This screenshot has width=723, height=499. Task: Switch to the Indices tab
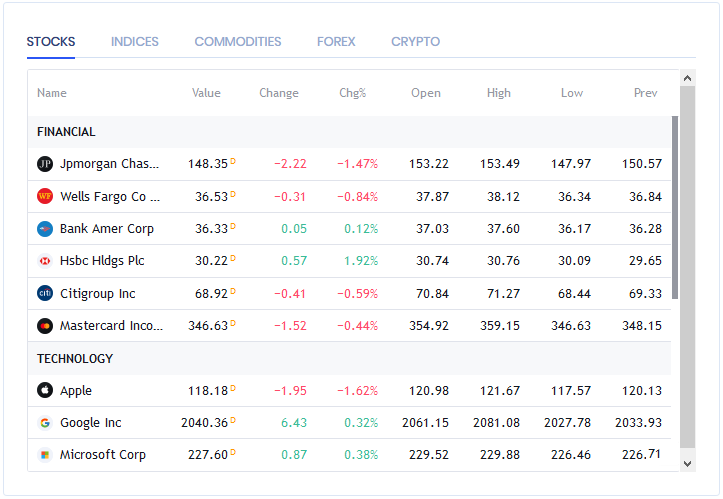point(135,42)
